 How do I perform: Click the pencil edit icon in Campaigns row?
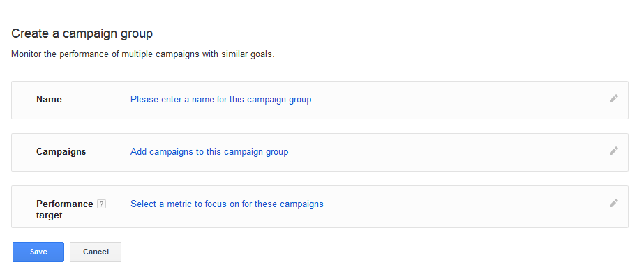click(x=613, y=151)
